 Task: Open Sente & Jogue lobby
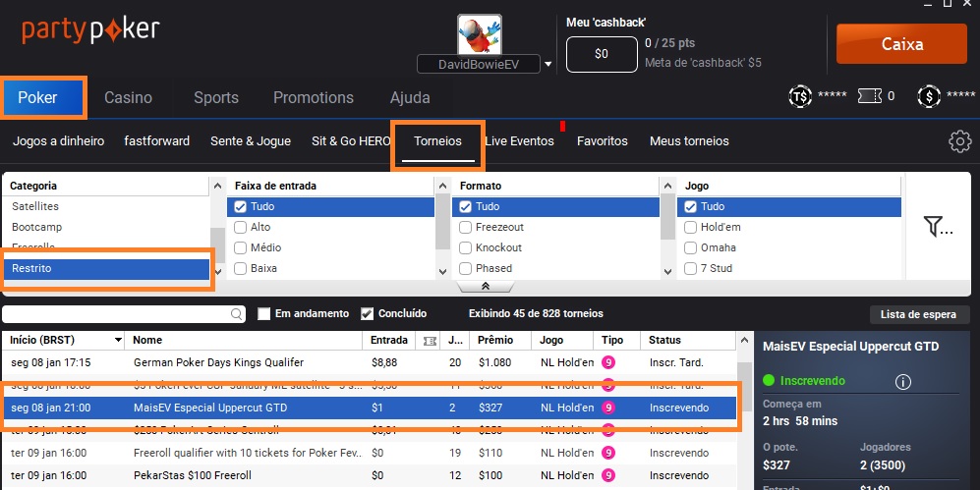pos(251,141)
